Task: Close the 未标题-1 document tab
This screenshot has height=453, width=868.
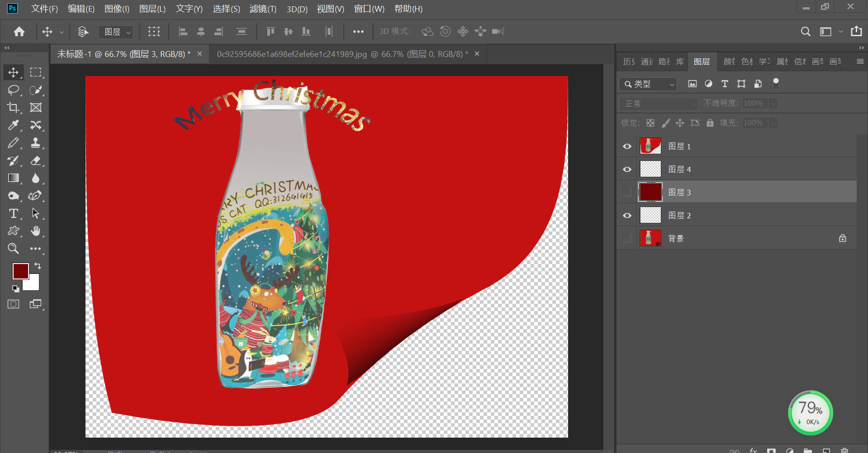Action: [x=199, y=54]
